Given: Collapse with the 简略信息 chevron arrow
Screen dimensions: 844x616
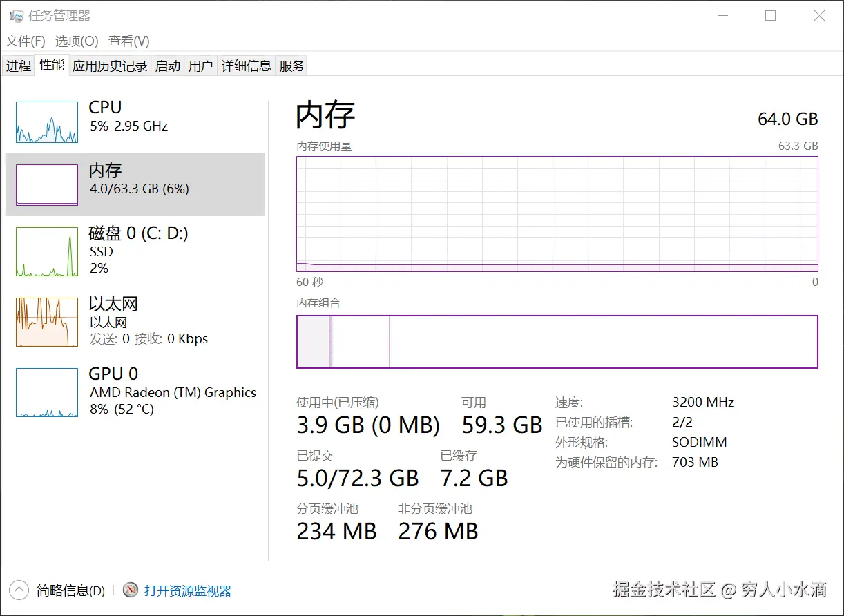Looking at the screenshot, I should (x=19, y=590).
